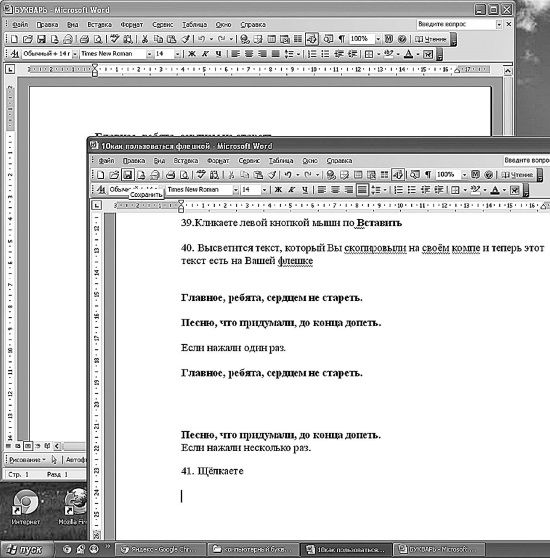550x558 pixels.
Task: Click the font color A icon in front window
Action: (495, 190)
